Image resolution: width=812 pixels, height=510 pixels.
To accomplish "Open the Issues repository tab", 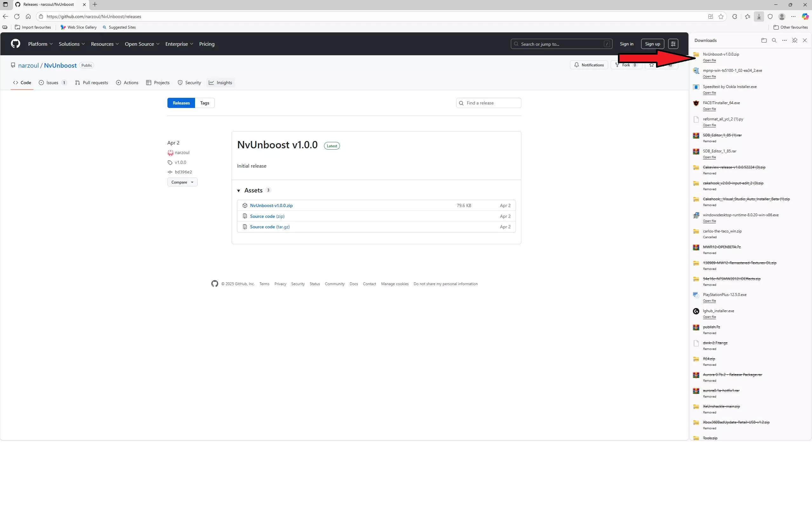I will coord(53,83).
